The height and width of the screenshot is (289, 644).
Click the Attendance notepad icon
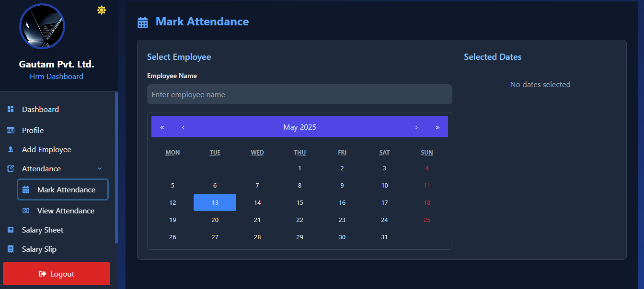click(x=11, y=169)
